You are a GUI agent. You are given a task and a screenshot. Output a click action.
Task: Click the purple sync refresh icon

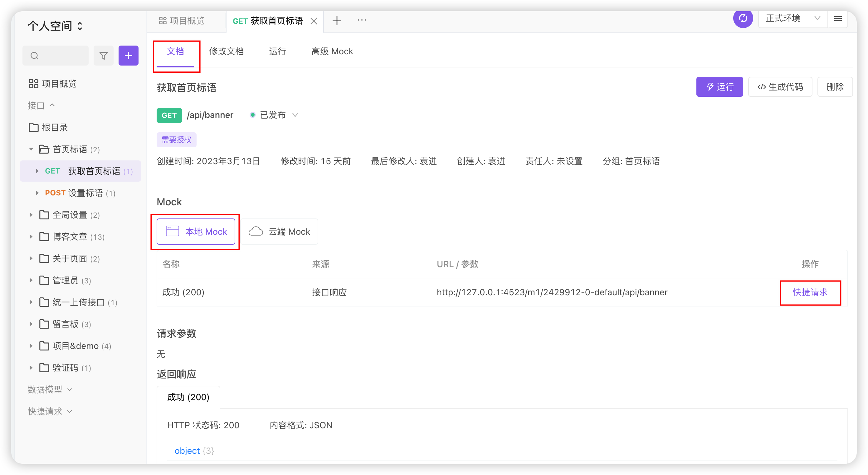click(x=743, y=18)
